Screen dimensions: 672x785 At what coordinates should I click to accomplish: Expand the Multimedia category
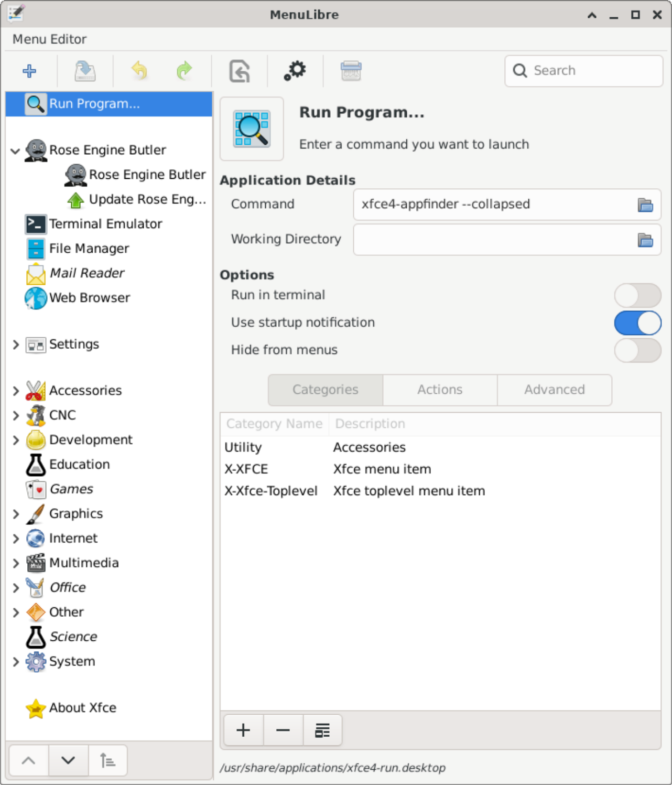[15, 563]
